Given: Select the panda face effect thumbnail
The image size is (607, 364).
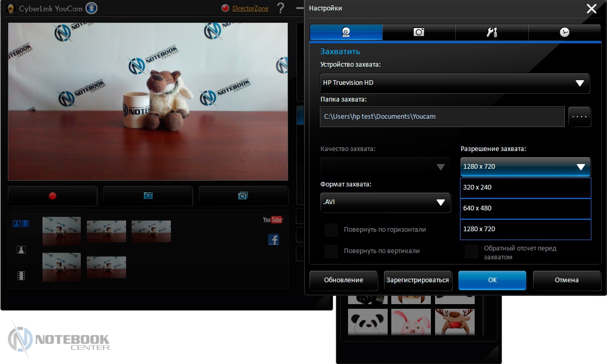Looking at the screenshot, I should [368, 322].
